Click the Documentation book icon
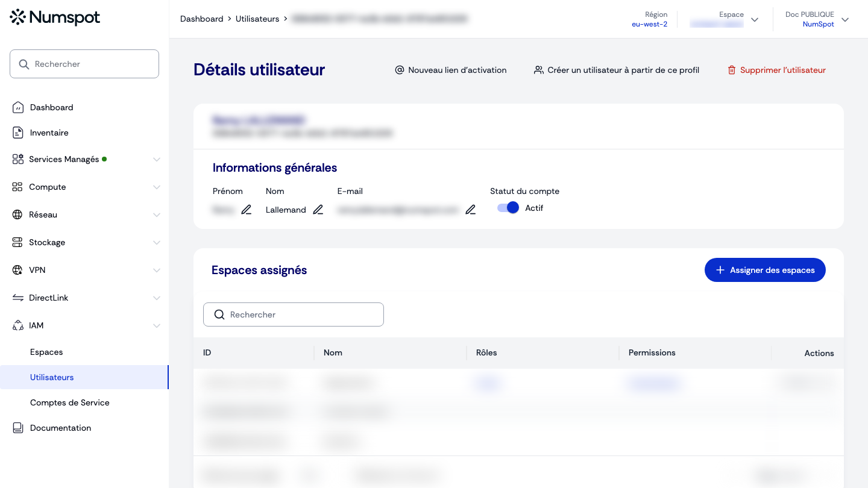 tap(18, 428)
